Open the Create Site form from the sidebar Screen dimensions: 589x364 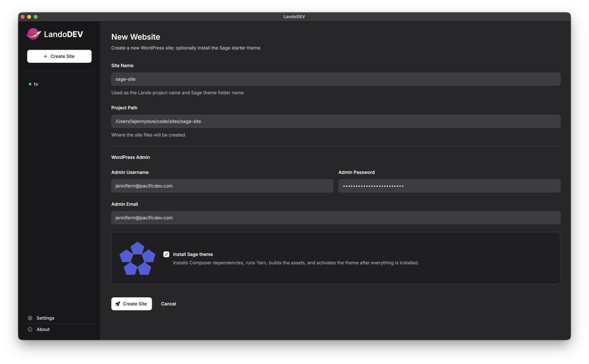pos(59,56)
